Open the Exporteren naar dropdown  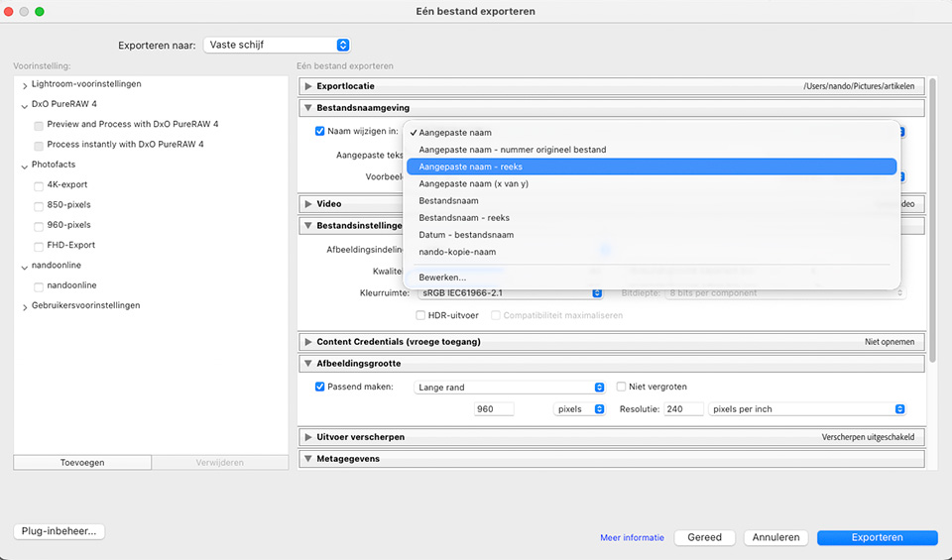click(x=277, y=45)
